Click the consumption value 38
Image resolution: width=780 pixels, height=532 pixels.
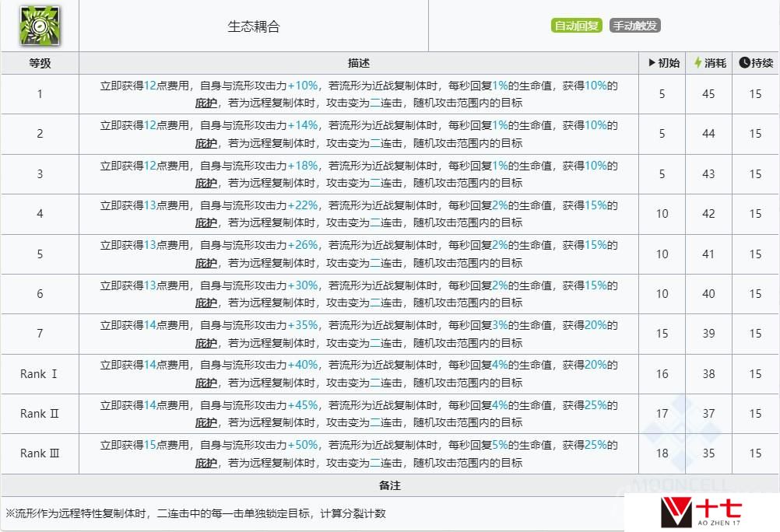(709, 374)
